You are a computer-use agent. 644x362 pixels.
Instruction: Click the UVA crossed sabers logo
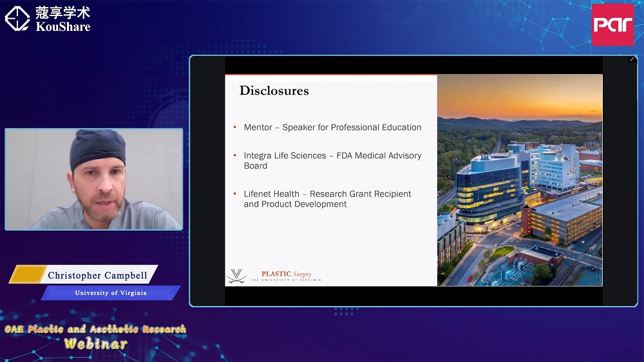click(x=236, y=275)
